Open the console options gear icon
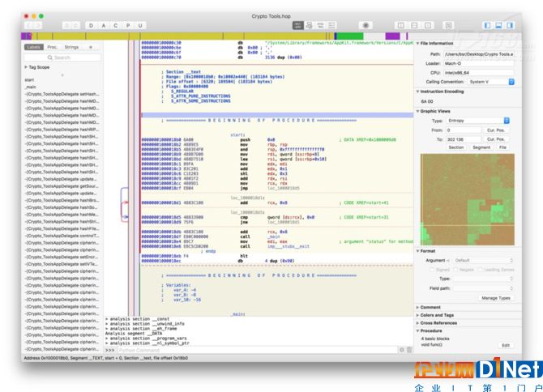This screenshot has width=543, height=392. click(x=402, y=350)
